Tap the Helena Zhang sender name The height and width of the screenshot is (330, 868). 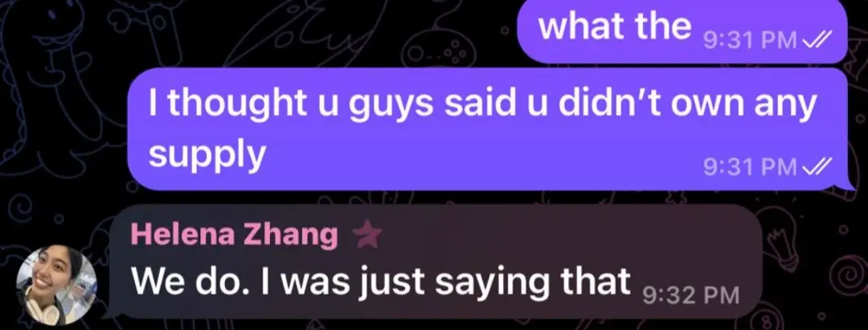(234, 236)
